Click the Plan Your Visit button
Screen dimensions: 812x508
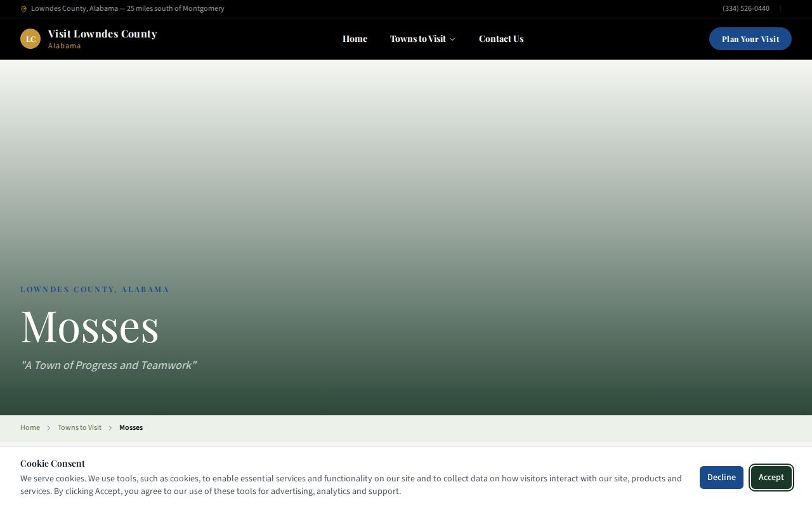(x=750, y=39)
